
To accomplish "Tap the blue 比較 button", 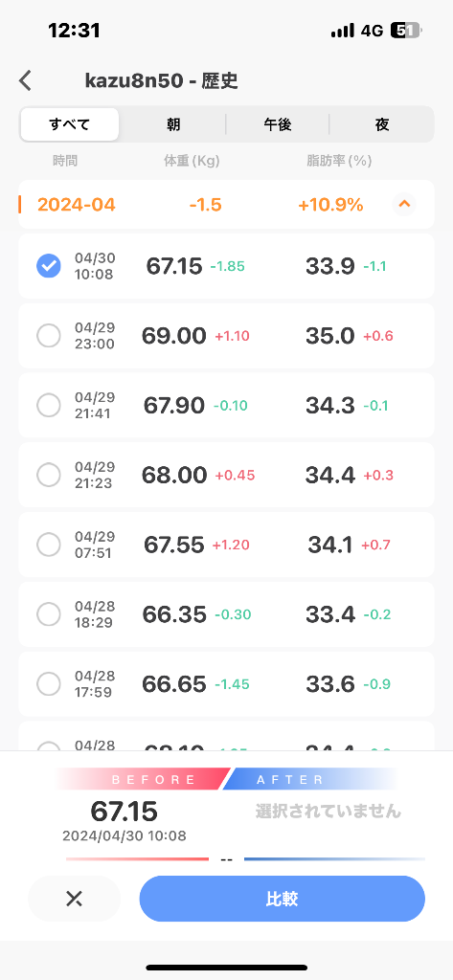I will (x=283, y=899).
